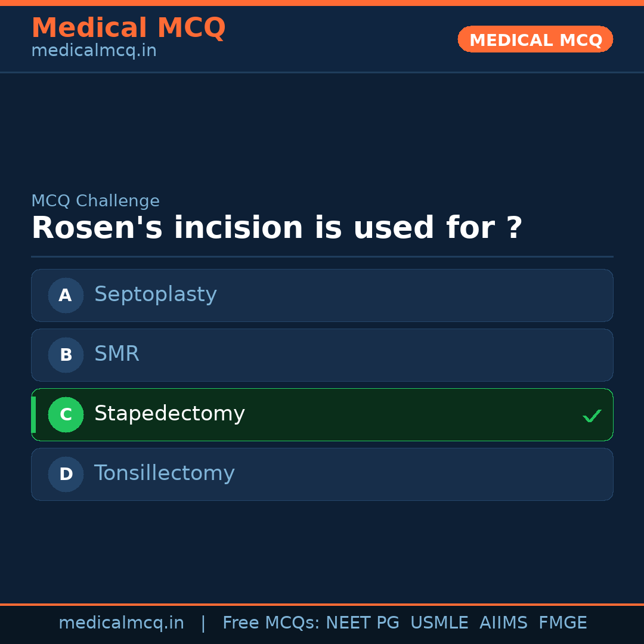The width and height of the screenshot is (644, 644).
Task: Click the USMLE footer item
Action: tap(439, 623)
